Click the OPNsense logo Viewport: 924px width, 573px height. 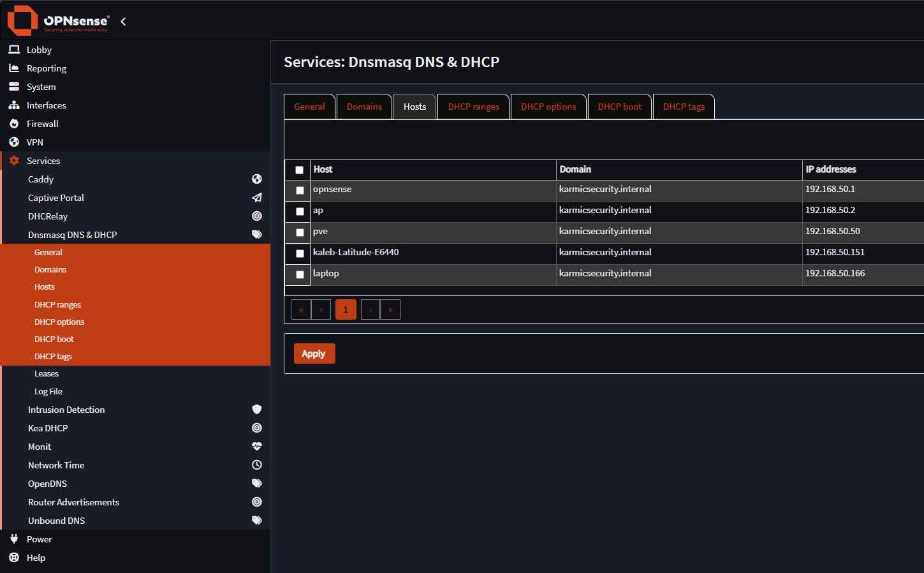(x=58, y=20)
